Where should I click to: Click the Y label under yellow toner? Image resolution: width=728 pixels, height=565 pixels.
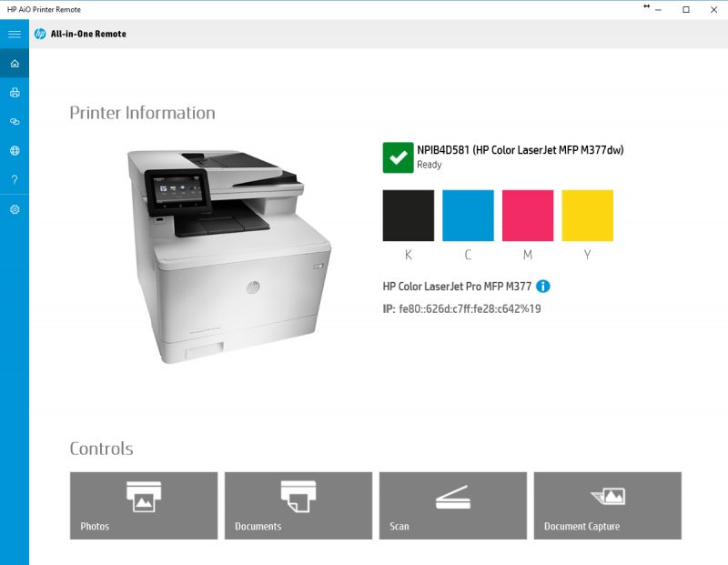tap(587, 255)
